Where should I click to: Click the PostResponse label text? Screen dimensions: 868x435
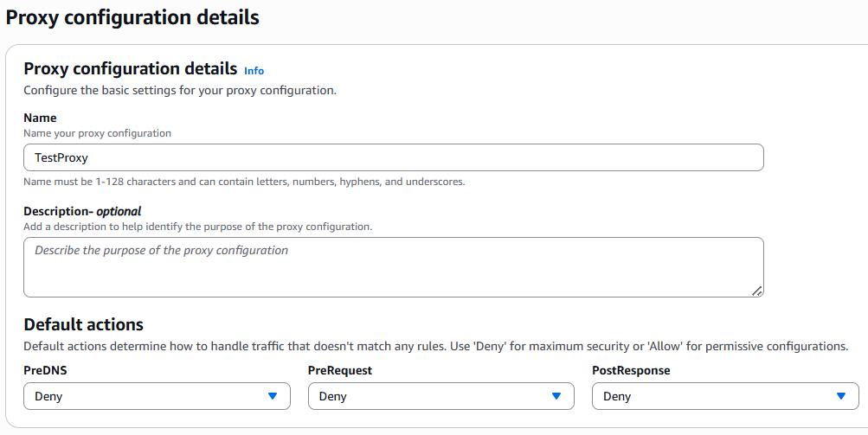click(631, 370)
